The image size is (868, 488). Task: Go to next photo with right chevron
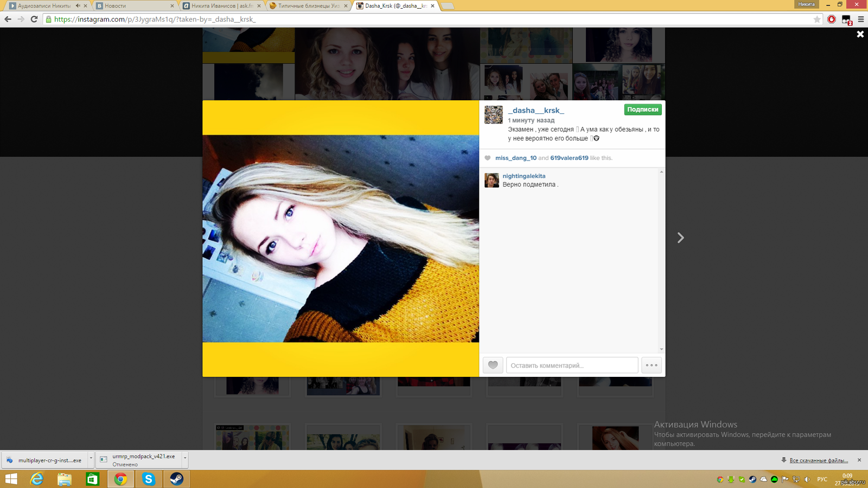click(680, 238)
